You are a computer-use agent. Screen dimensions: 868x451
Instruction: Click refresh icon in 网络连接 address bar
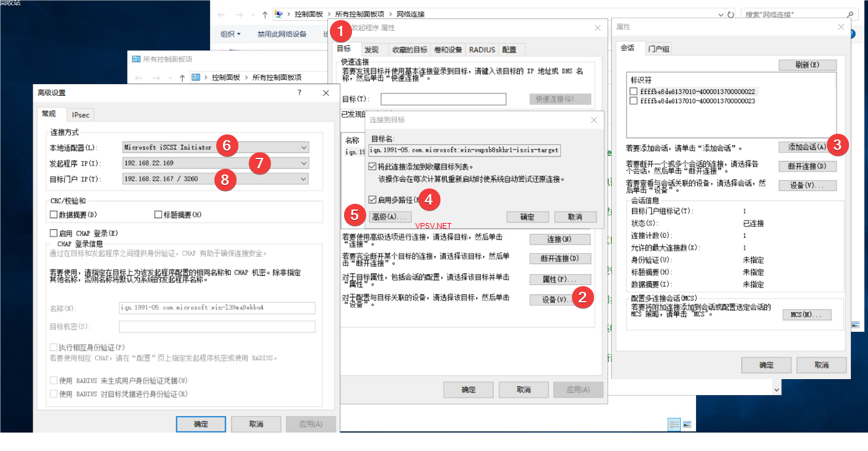pos(730,14)
